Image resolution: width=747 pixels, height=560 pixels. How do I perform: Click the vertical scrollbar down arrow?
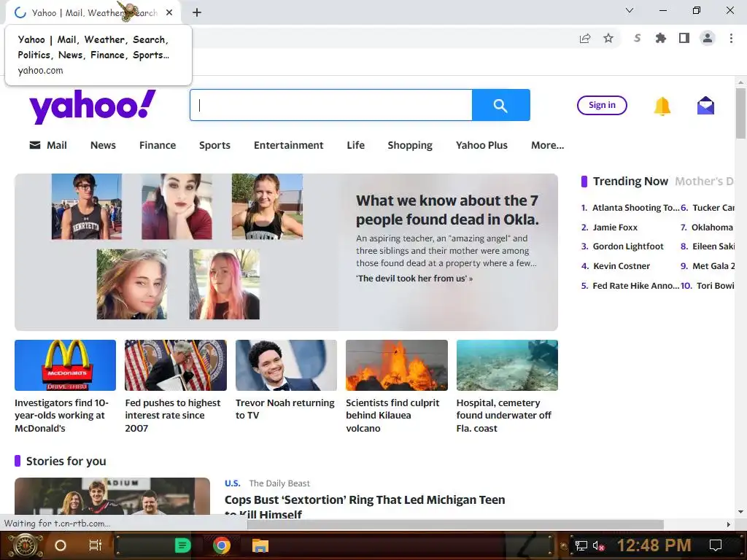point(740,512)
